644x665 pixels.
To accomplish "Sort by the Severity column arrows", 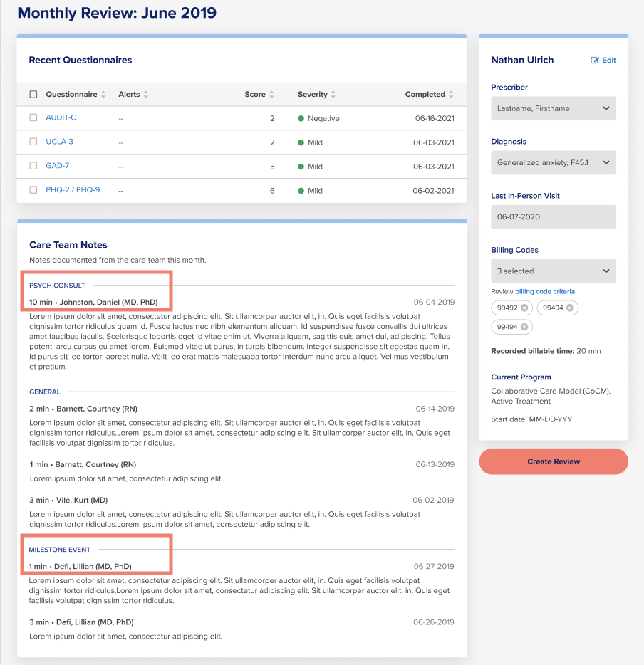I will pos(333,94).
